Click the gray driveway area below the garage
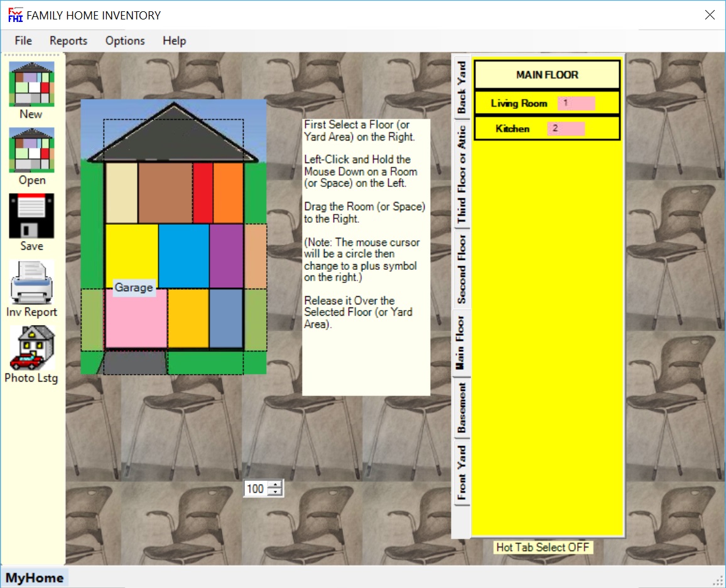The height and width of the screenshot is (588, 726). 134,363
